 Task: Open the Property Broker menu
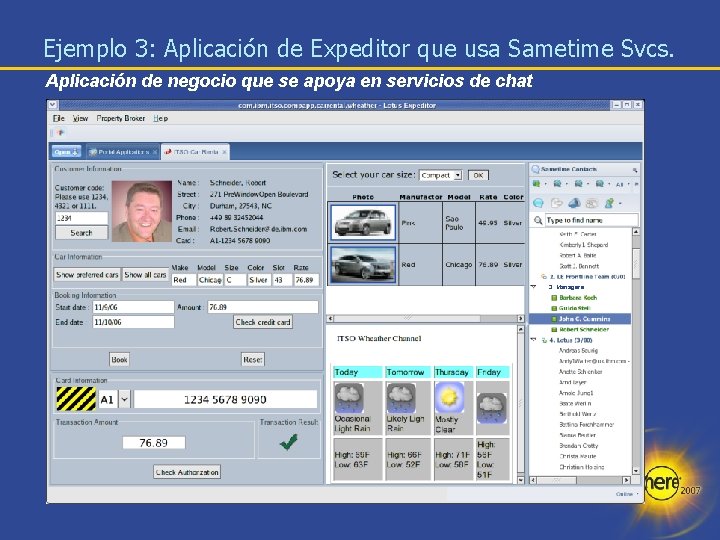point(121,118)
